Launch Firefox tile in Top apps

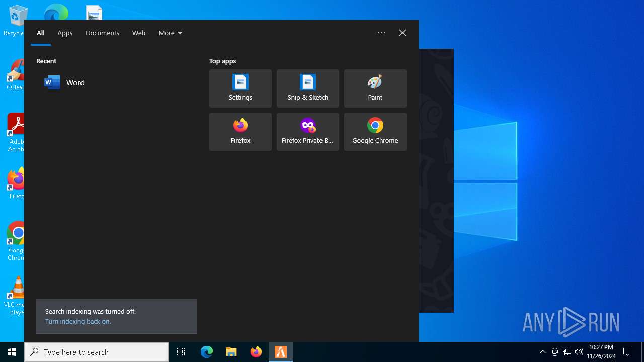240,132
